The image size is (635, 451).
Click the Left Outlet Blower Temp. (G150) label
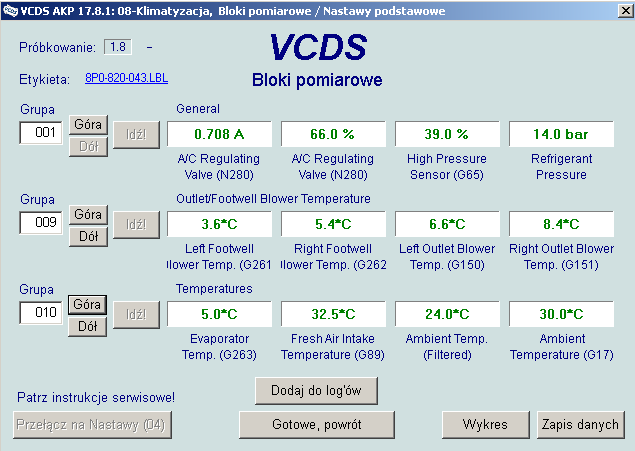coord(447,256)
